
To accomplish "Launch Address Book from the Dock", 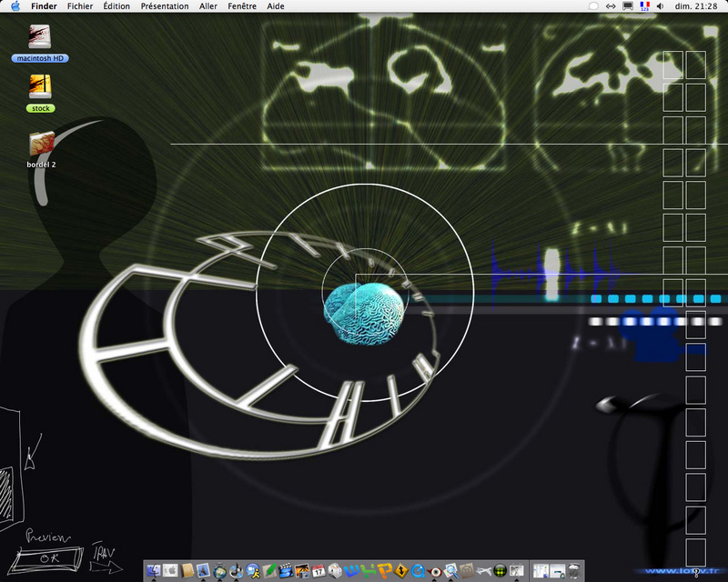I will 187,570.
